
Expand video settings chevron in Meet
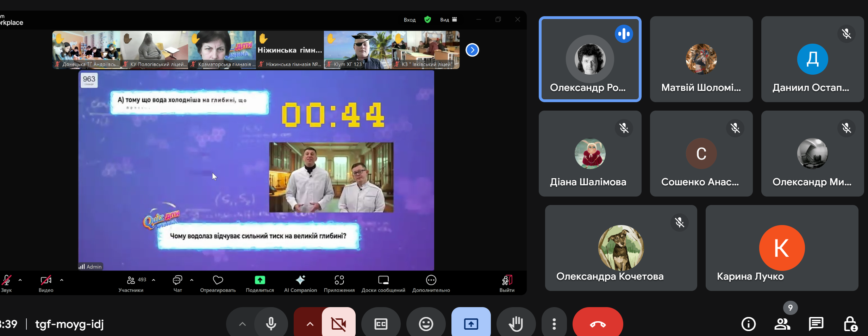pyautogui.click(x=310, y=324)
